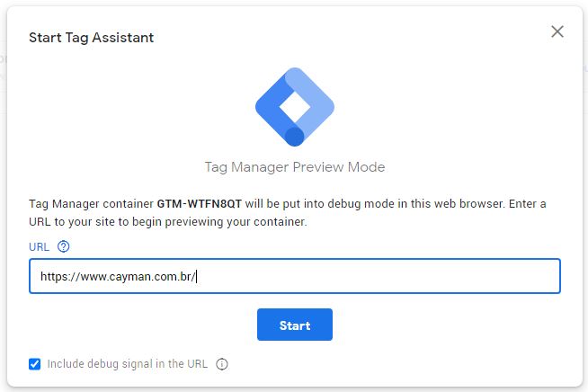Click the dark blue circle on the logo
The image size is (588, 392).
coord(295,136)
